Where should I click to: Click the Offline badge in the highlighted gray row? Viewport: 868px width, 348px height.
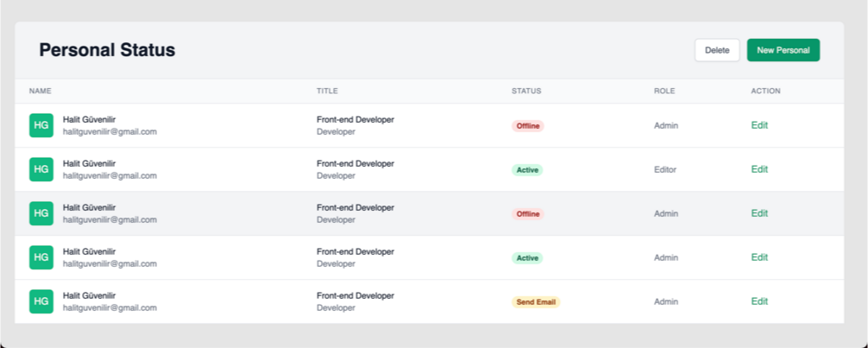[x=527, y=214]
